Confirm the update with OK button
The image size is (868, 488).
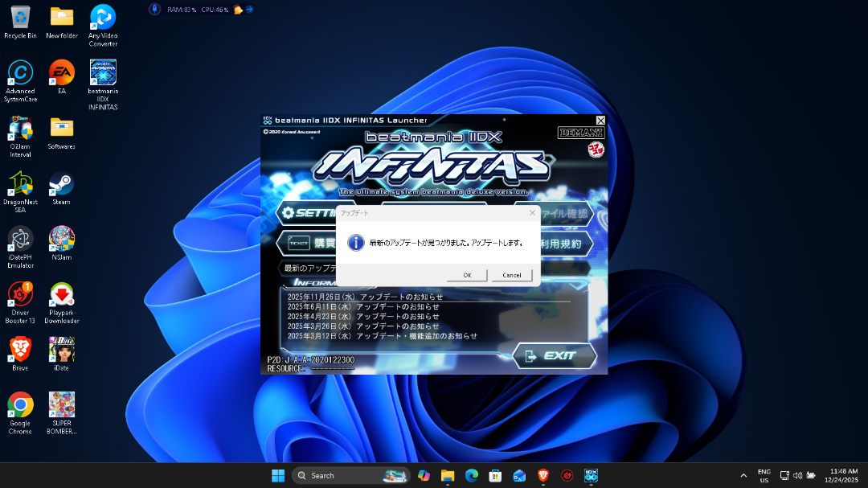pyautogui.click(x=467, y=275)
